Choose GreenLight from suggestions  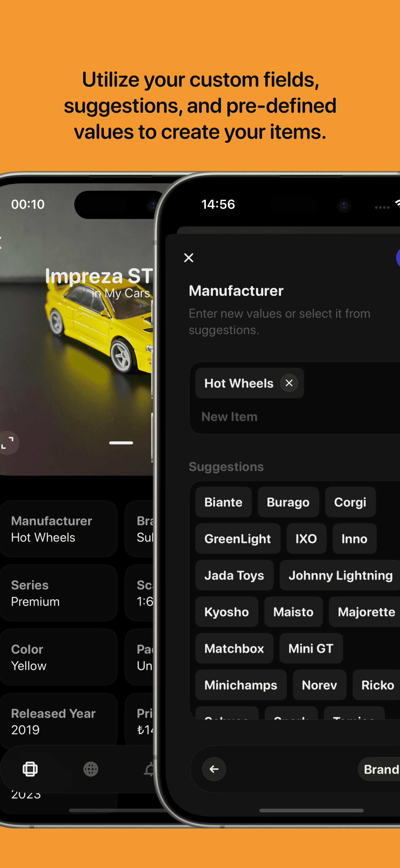pyautogui.click(x=238, y=538)
